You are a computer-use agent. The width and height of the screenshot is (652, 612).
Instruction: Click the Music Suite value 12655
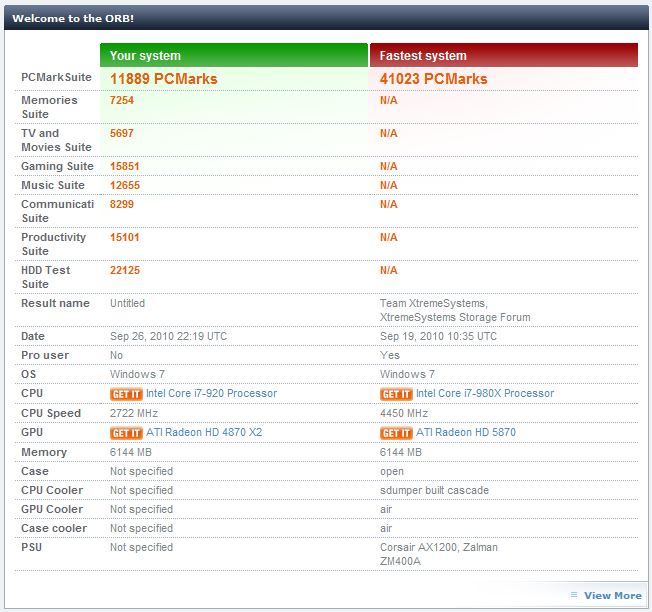(x=125, y=185)
